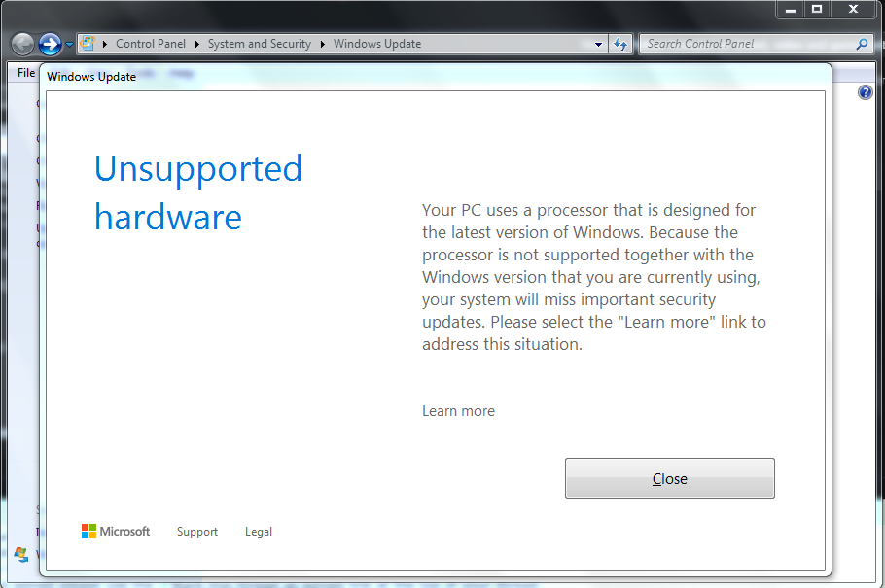Click the Forward navigation arrow button
The image size is (885, 588).
pyautogui.click(x=51, y=44)
